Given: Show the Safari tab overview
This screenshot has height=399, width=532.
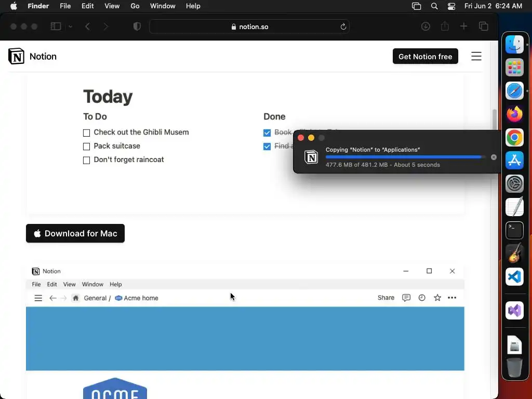Looking at the screenshot, I should [x=484, y=26].
